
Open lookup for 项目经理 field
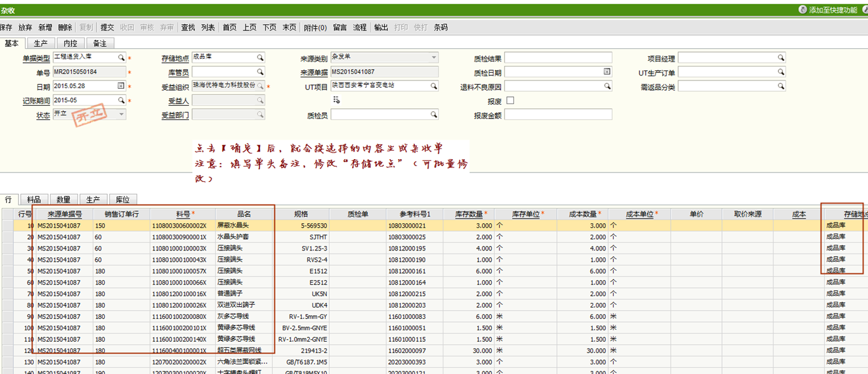pyautogui.click(x=781, y=58)
